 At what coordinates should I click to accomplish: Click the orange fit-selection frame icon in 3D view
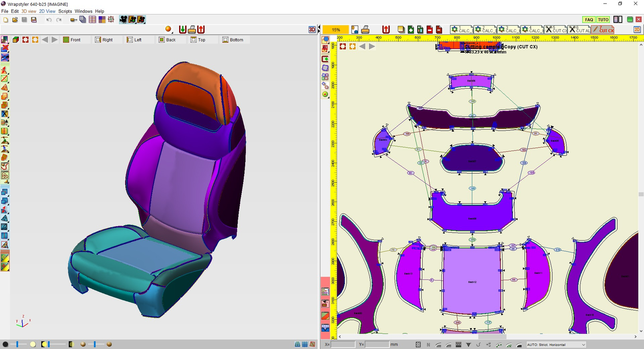point(35,39)
